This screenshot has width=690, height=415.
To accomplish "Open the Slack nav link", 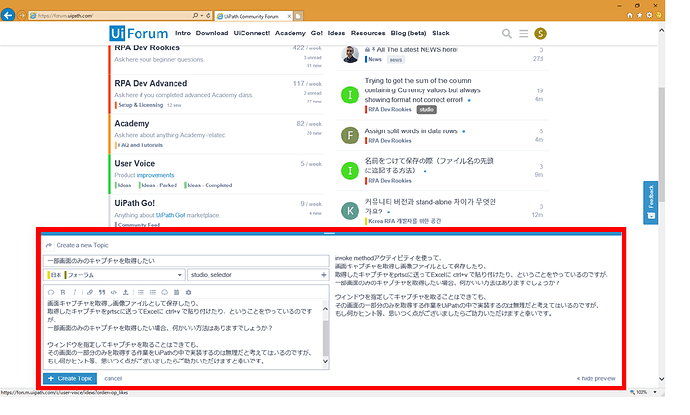I will (x=440, y=33).
